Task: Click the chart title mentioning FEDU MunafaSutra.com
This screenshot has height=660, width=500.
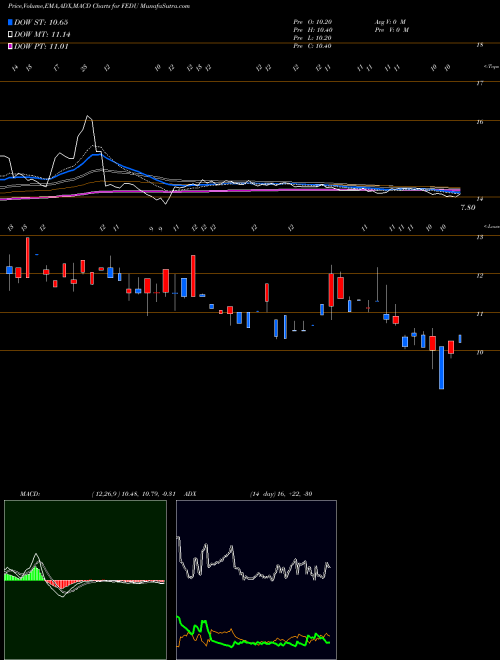Action: (98, 6)
